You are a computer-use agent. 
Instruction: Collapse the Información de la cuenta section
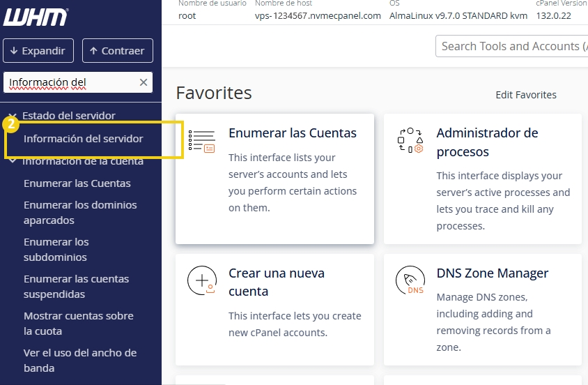point(13,161)
